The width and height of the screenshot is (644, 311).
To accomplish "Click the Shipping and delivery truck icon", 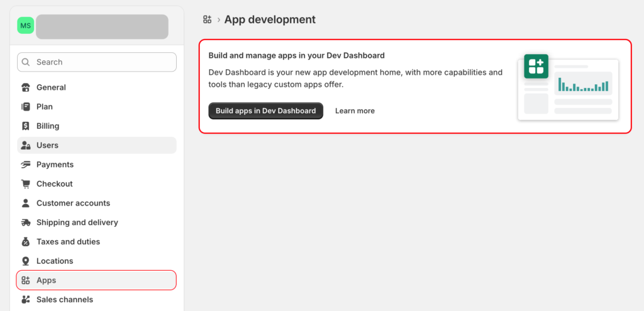I will point(25,222).
